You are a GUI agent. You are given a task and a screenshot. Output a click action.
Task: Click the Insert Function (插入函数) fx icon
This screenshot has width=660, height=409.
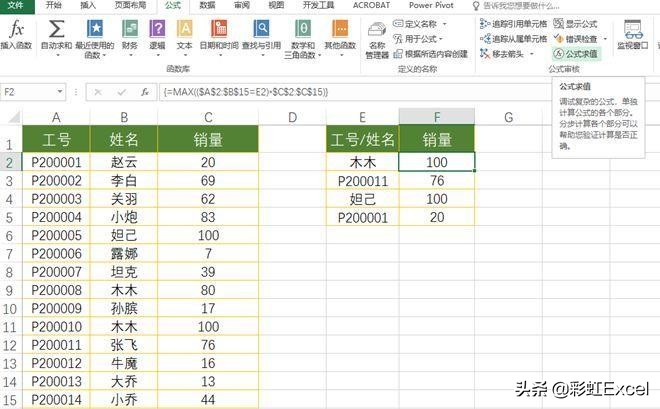[16, 29]
